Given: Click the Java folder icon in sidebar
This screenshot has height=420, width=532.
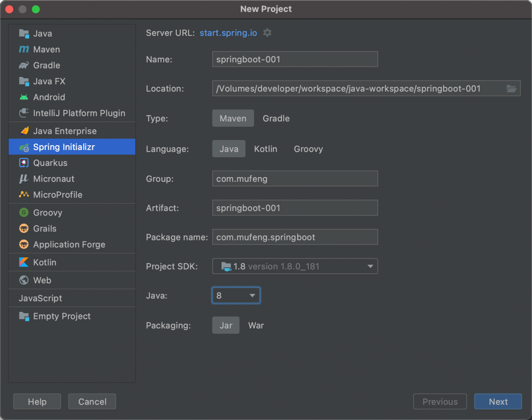Looking at the screenshot, I should tap(24, 34).
